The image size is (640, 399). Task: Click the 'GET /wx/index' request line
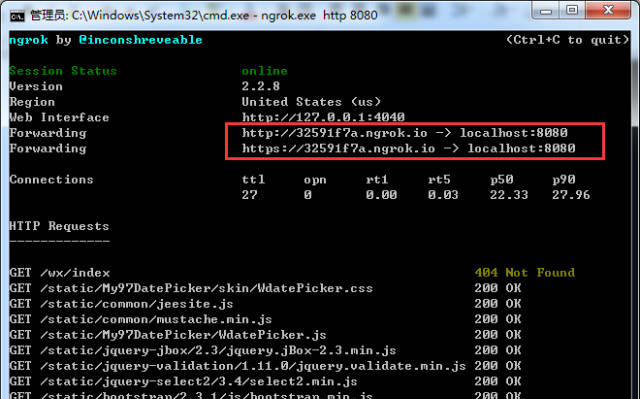pos(60,273)
